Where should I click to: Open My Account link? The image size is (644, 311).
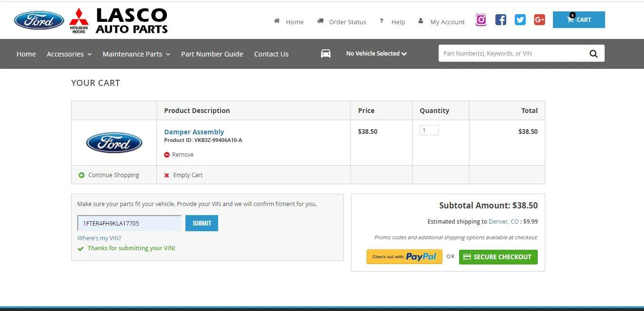[448, 22]
